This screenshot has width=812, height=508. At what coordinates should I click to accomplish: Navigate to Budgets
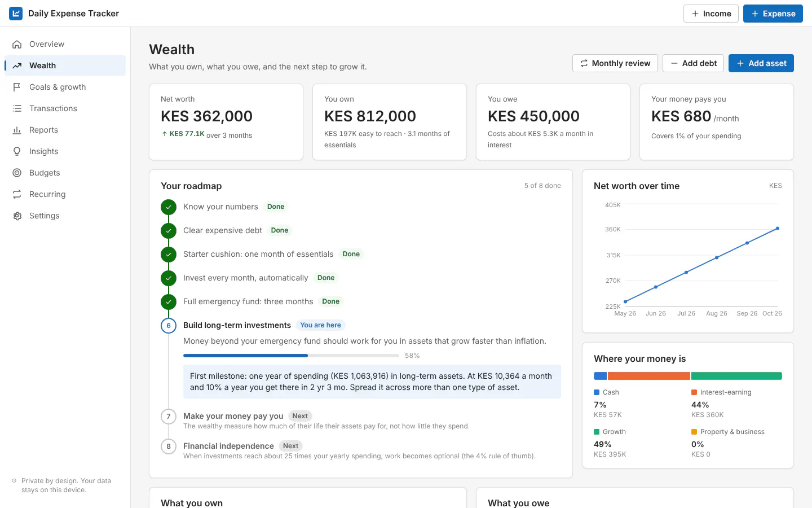(x=65, y=173)
